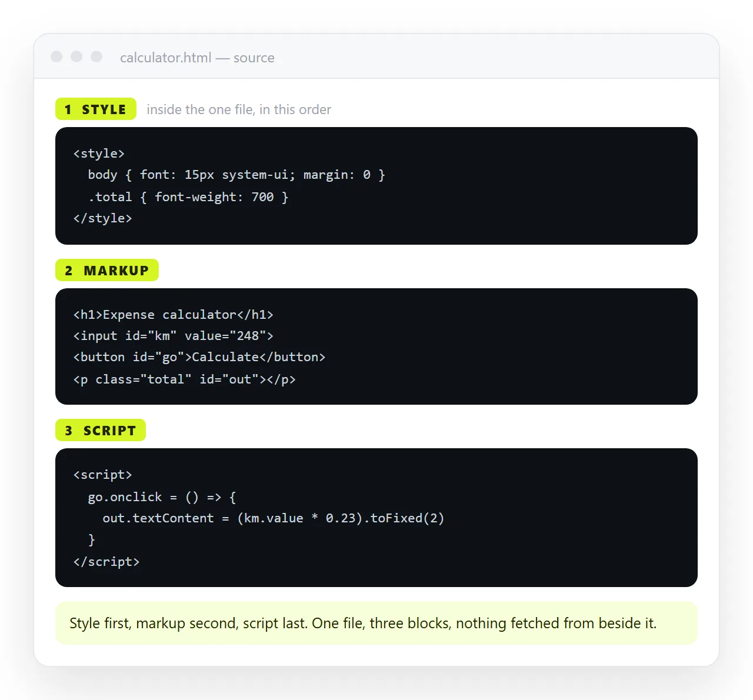This screenshot has width=753, height=700.
Task: Click the '2 MARKUP' section badge
Action: tap(107, 270)
